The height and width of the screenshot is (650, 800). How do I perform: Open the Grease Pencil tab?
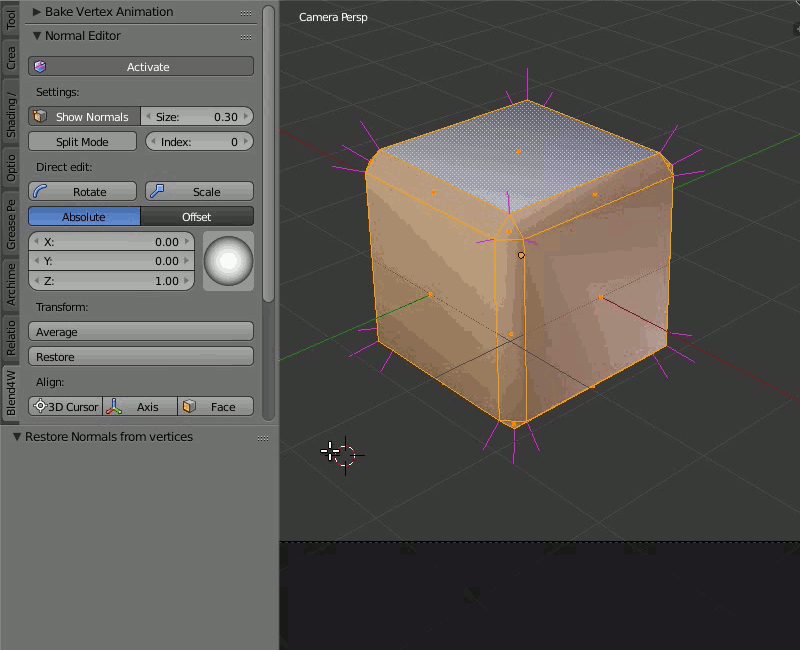11,224
